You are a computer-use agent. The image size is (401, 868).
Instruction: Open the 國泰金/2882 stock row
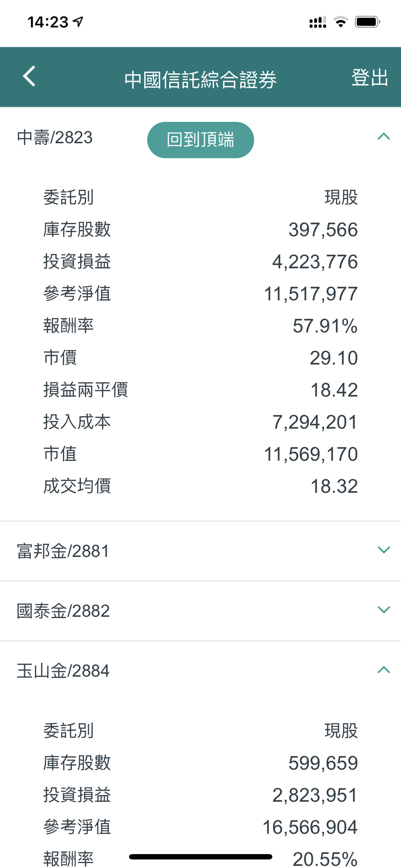(x=63, y=611)
